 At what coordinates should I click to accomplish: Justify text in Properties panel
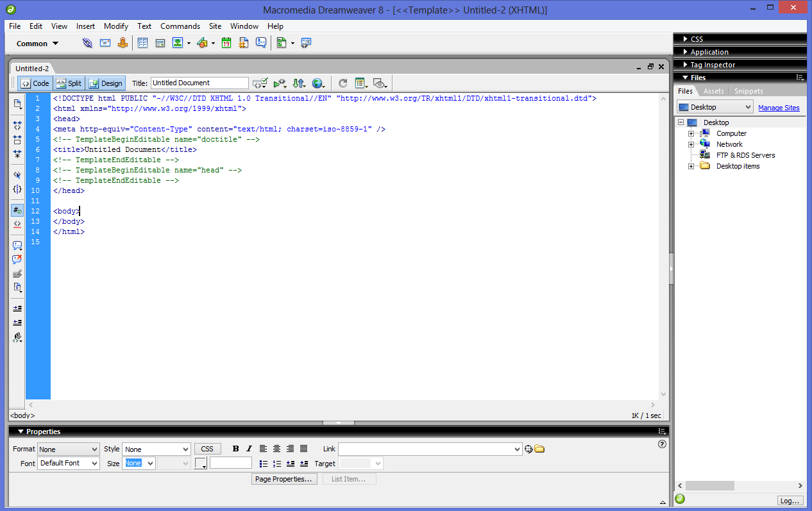point(303,449)
